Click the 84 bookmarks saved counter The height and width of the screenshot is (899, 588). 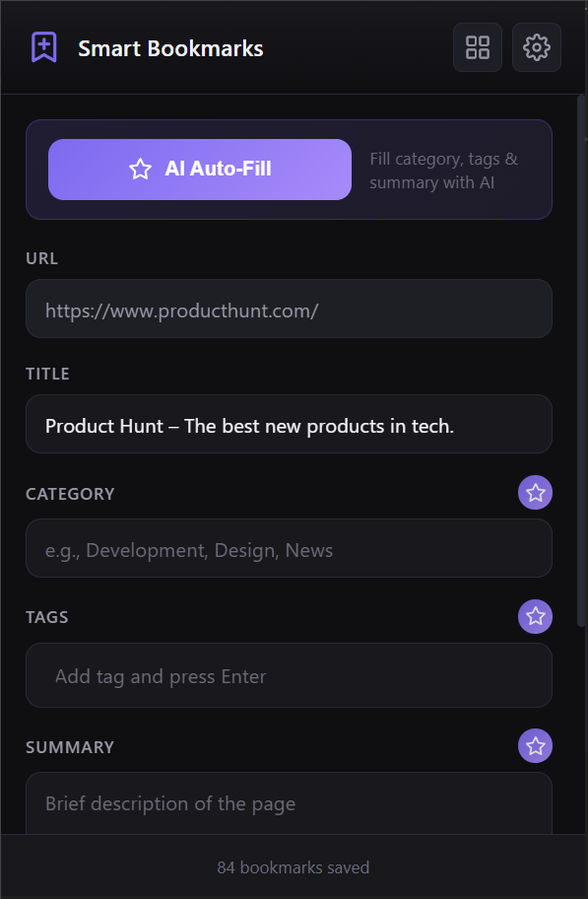tap(293, 867)
